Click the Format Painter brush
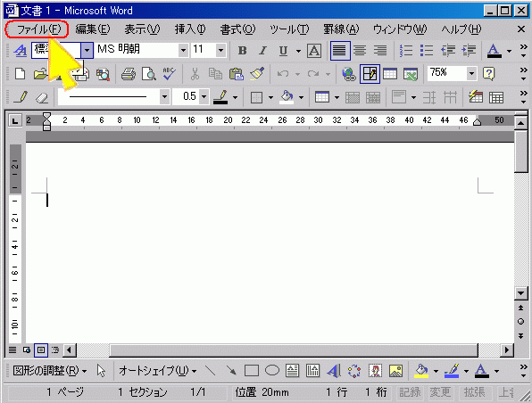 click(257, 73)
